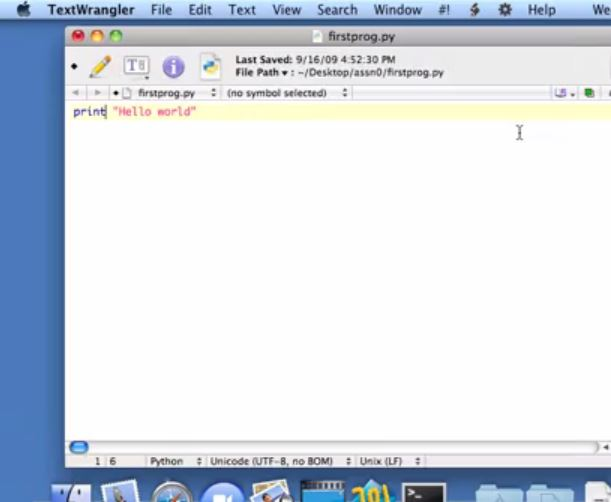611x502 pixels.
Task: Open the Text menu
Action: (242, 10)
